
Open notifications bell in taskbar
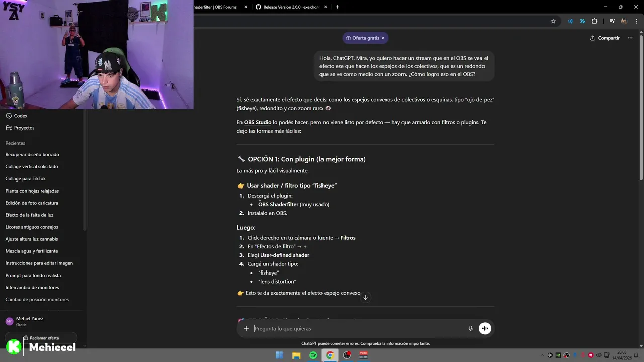coord(637,355)
